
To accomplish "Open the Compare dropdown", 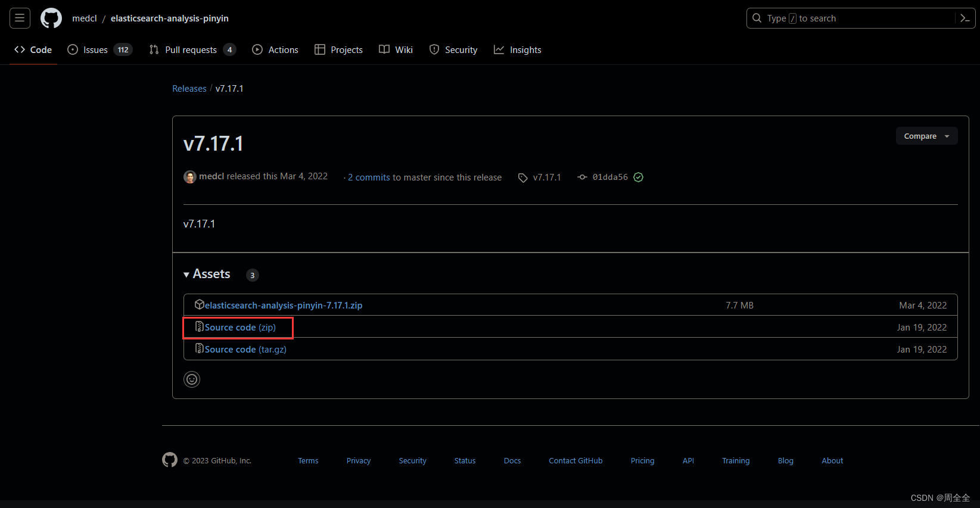I will 927,136.
